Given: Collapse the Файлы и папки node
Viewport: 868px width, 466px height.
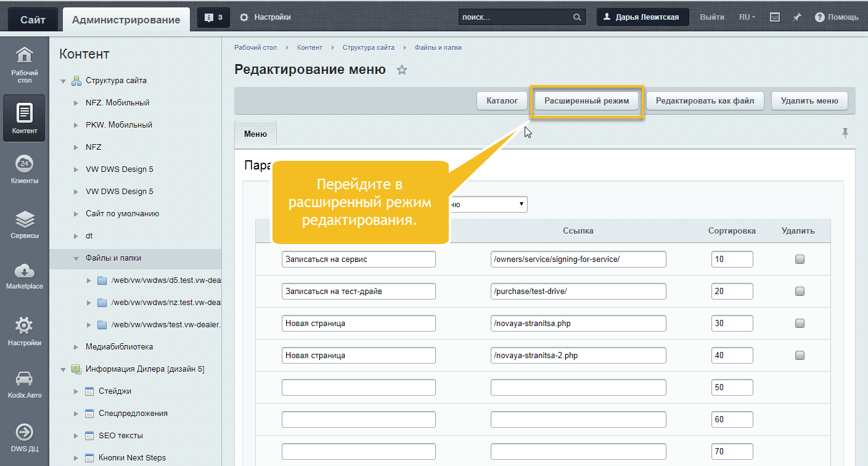Looking at the screenshot, I should pyautogui.click(x=76, y=259).
